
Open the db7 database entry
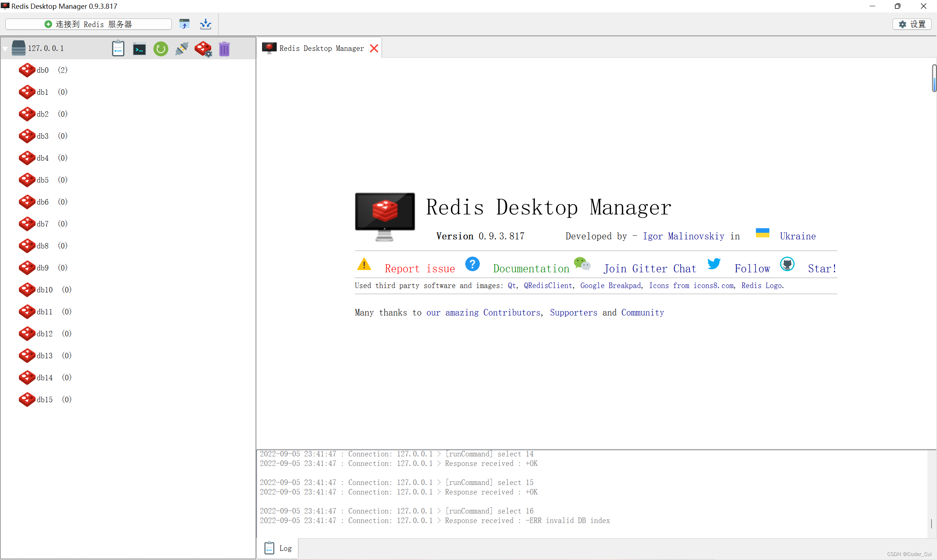click(x=43, y=224)
